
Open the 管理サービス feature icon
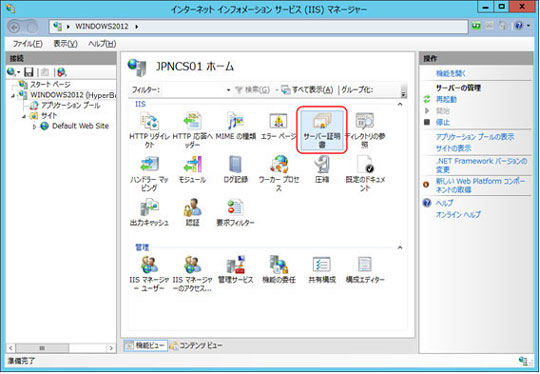(236, 270)
